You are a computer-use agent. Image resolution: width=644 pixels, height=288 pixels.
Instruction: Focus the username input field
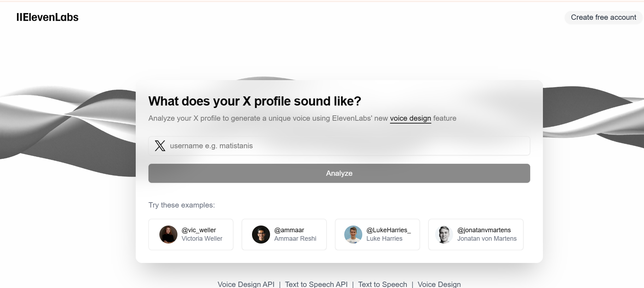[x=339, y=146]
